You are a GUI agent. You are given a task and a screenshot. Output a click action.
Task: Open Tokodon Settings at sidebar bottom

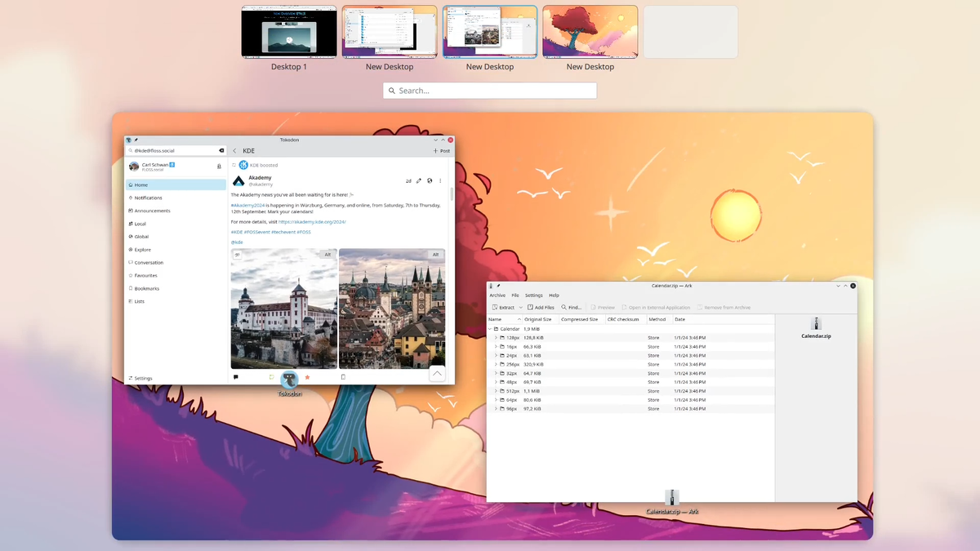pyautogui.click(x=176, y=379)
